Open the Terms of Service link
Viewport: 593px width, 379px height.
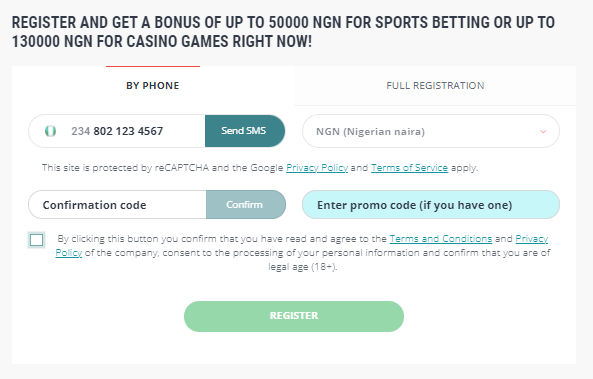point(409,168)
